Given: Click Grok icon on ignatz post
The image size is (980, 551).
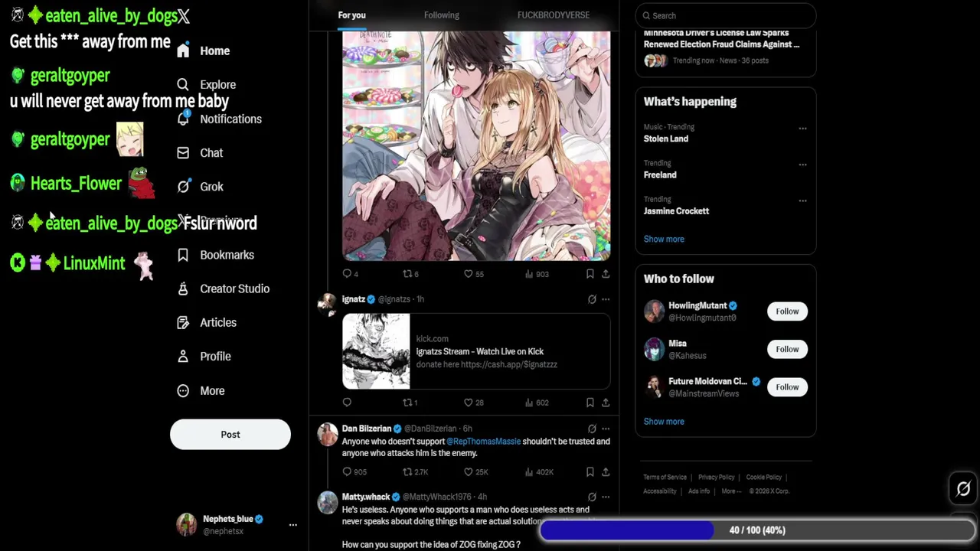Looking at the screenshot, I should pos(592,299).
